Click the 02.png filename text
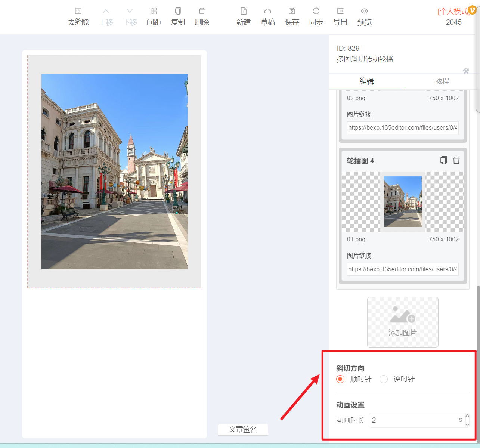 coord(356,98)
